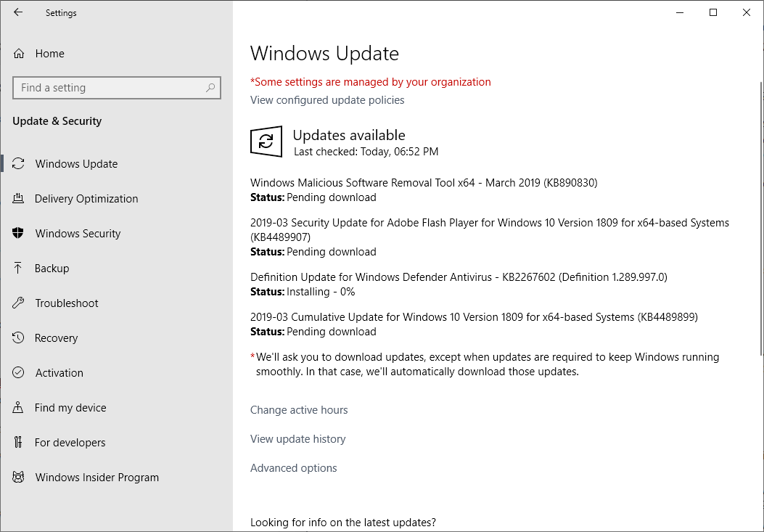Click the Troubleshoot wrench icon
The image size is (764, 532).
[18, 303]
